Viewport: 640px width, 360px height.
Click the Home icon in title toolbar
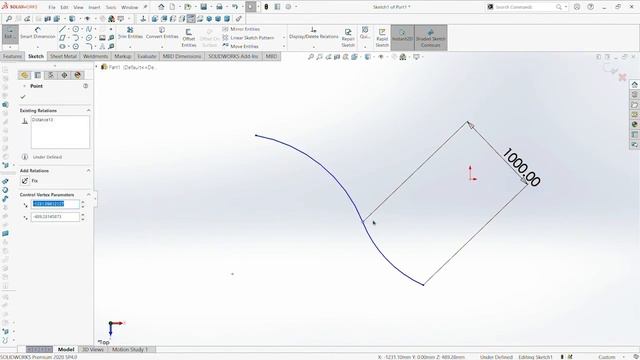click(161, 7)
